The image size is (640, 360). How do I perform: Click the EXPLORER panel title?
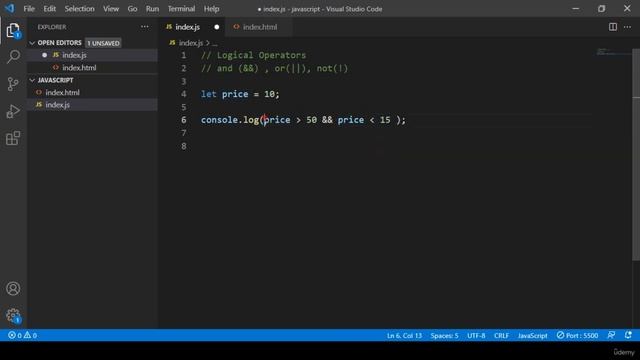coord(52,27)
